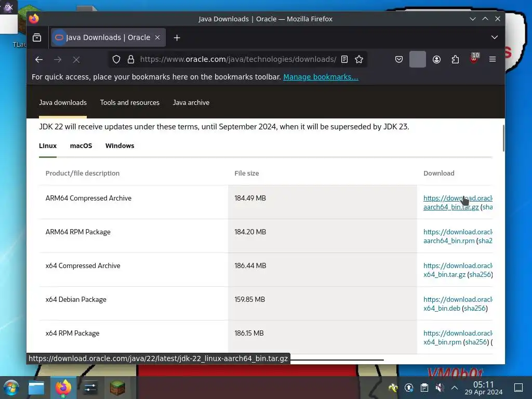This screenshot has height=399, width=532.
Task: Open Java archive navigation item
Action: [x=191, y=102]
